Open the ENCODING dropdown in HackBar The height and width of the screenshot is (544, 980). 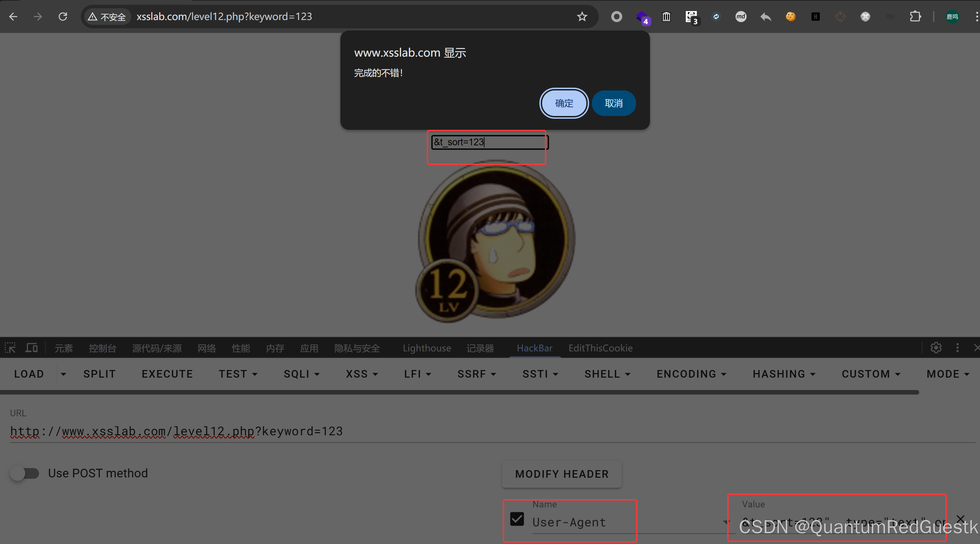691,374
